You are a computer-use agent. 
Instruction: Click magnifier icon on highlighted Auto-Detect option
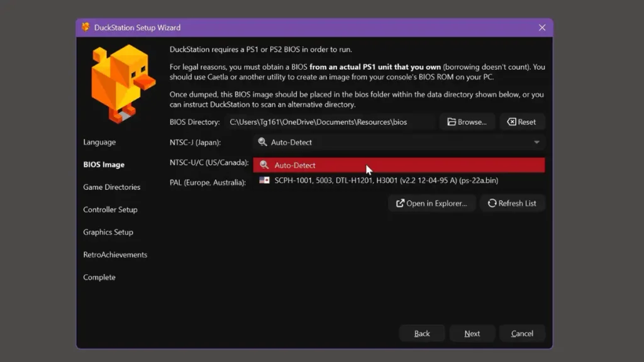(264, 165)
